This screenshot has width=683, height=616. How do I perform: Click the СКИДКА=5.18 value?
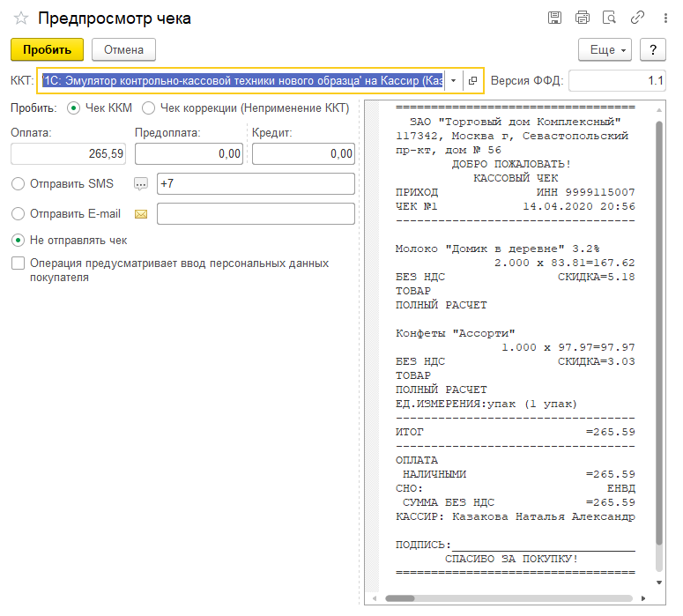click(597, 277)
